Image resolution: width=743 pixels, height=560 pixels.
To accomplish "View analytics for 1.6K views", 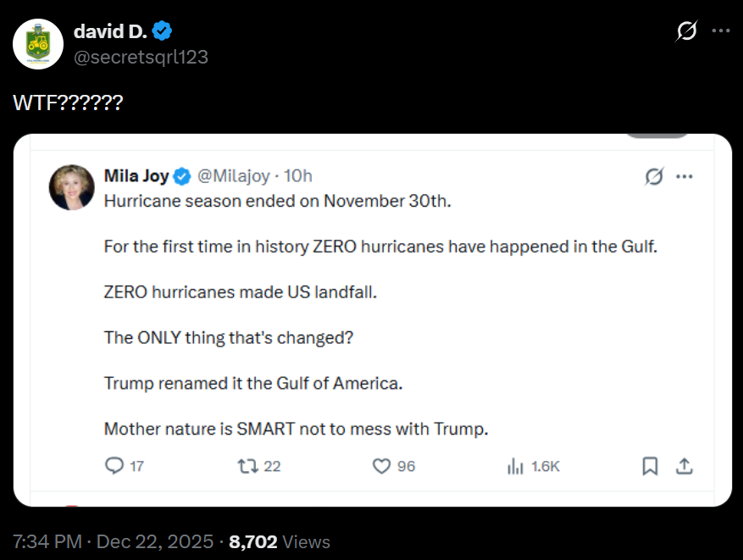I will [x=515, y=466].
